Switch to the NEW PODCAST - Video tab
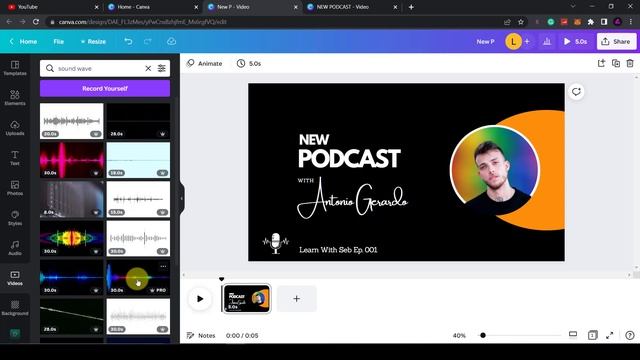The height and width of the screenshot is (360, 640). click(x=352, y=7)
